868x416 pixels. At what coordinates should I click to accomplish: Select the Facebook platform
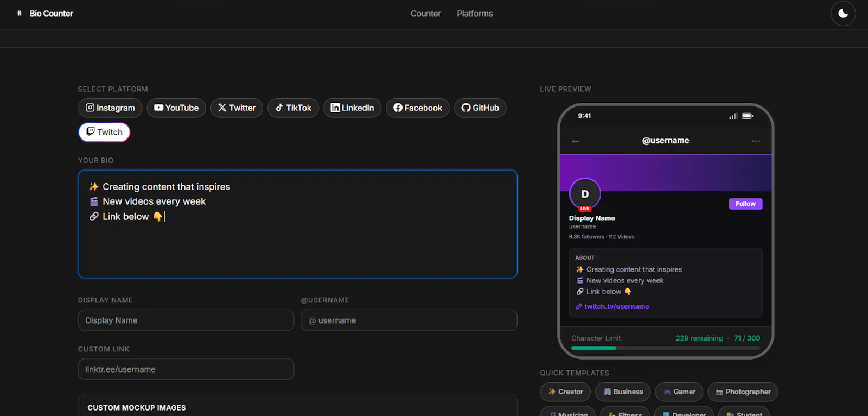click(x=418, y=108)
